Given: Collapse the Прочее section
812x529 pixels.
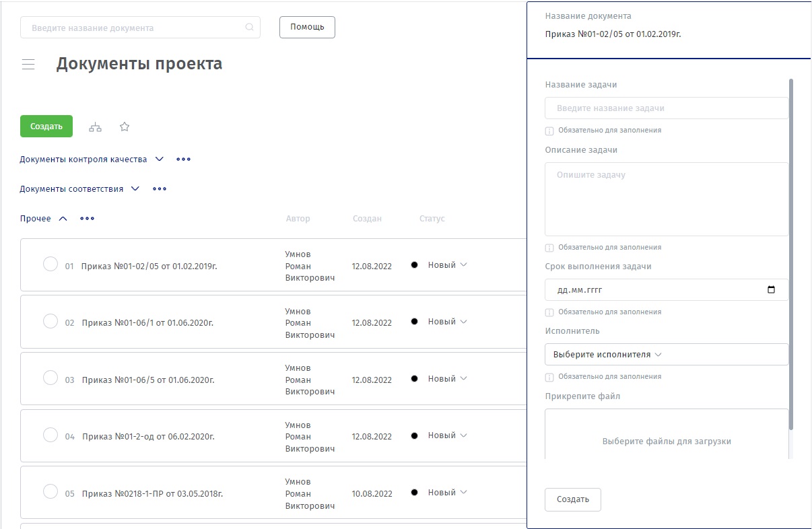Looking at the screenshot, I should click(63, 219).
